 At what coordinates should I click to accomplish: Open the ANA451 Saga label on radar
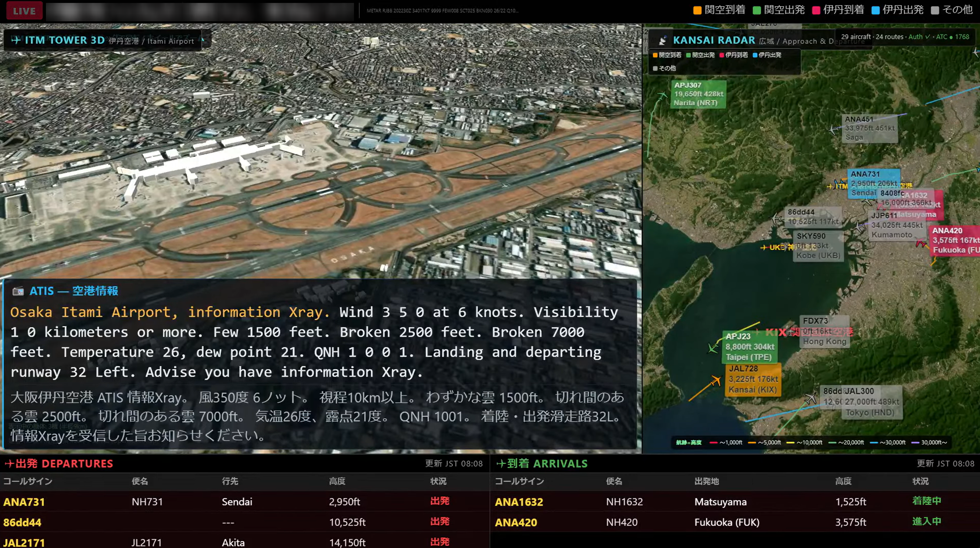[870, 128]
